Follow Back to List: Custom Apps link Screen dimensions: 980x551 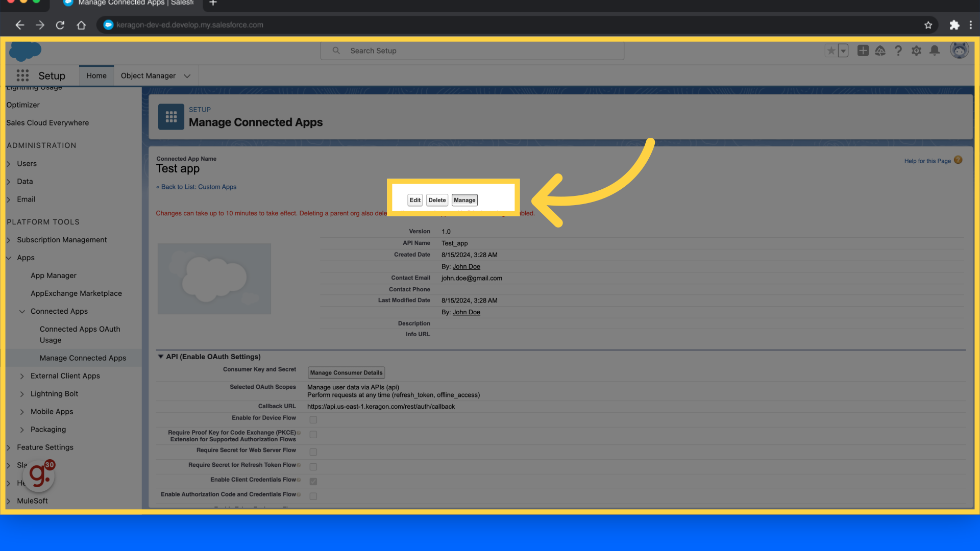[x=197, y=187]
